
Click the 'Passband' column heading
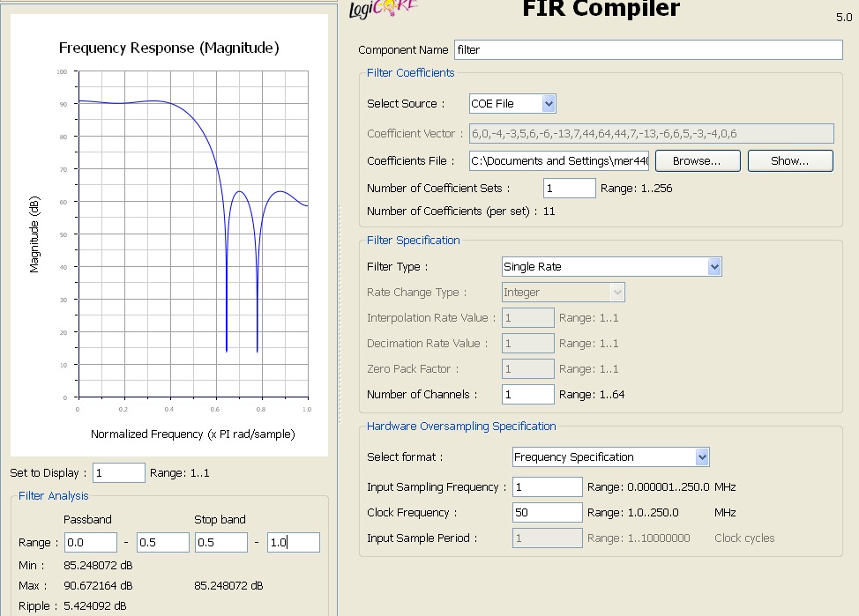(87, 519)
